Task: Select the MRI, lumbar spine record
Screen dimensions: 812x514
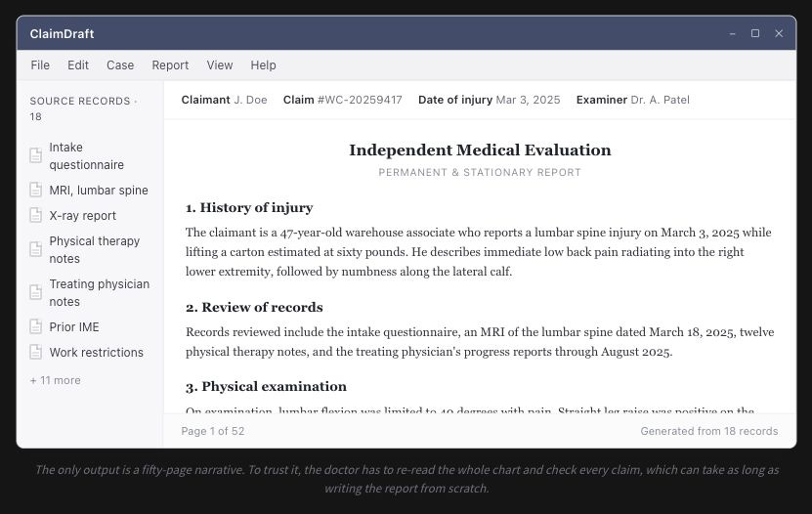Action: 90,190
